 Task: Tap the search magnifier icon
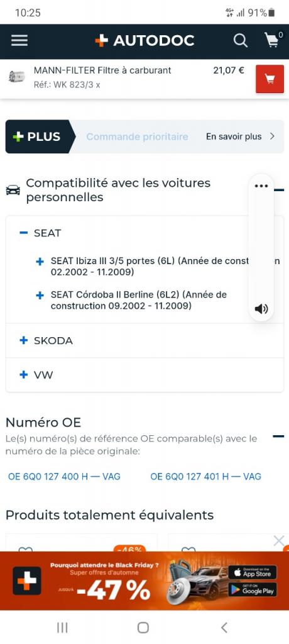click(x=240, y=41)
